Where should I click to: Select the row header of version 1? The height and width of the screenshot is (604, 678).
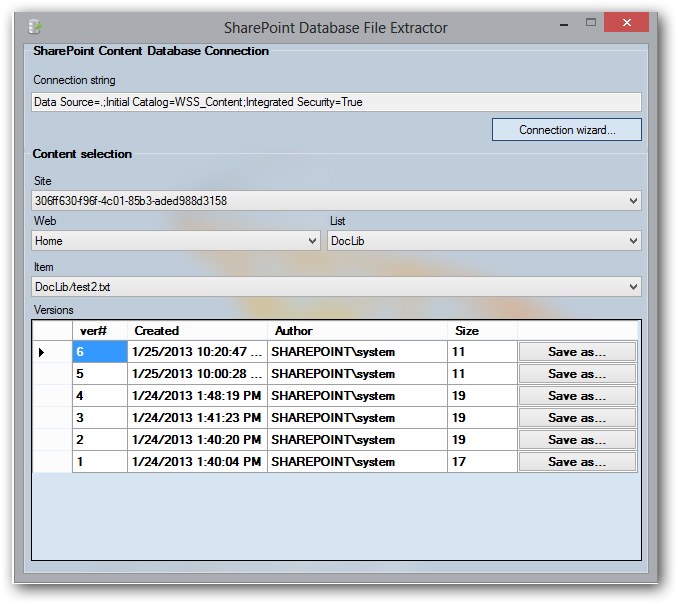52,462
